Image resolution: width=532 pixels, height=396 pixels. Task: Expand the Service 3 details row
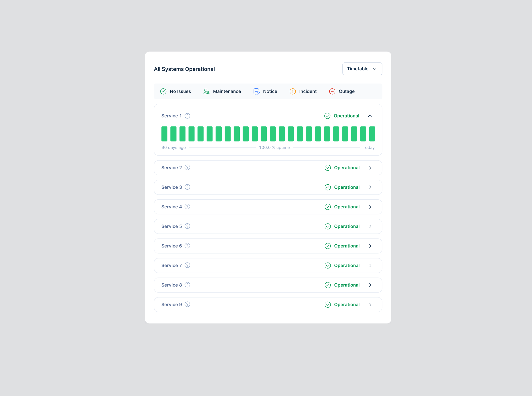[370, 187]
